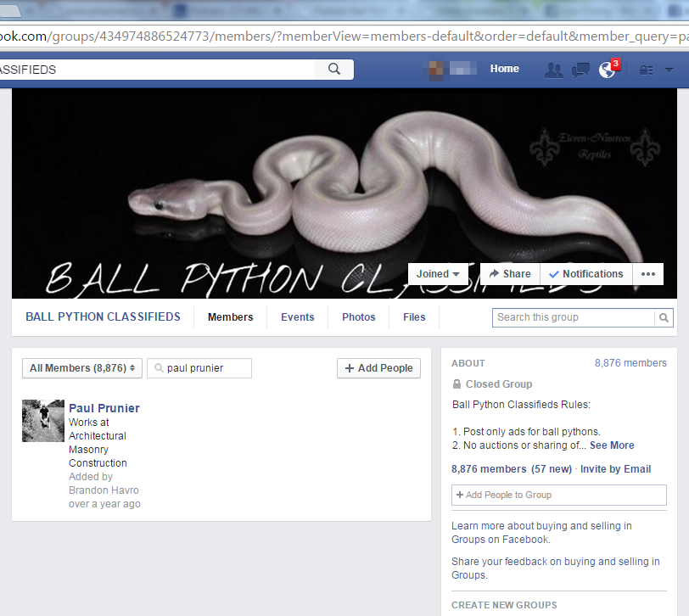Viewport: 689px width, 616px height.
Task: Click the Works at Architectural Masonry Construction text
Action: coord(98,442)
